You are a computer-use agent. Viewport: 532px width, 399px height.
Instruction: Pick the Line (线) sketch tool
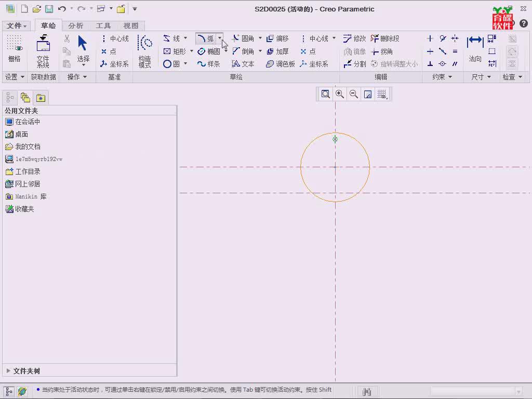tap(172, 38)
